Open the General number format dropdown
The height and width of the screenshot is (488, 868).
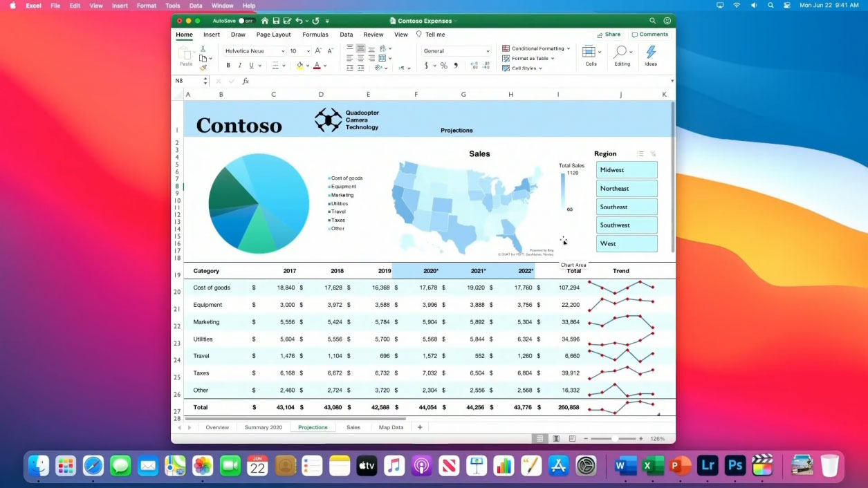(488, 51)
